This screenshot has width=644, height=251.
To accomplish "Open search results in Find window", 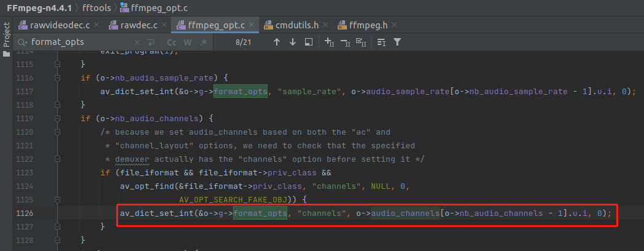I will click(309, 42).
